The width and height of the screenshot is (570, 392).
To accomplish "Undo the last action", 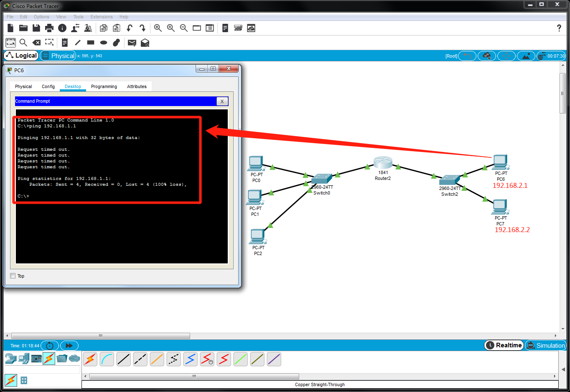I will (130, 28).
